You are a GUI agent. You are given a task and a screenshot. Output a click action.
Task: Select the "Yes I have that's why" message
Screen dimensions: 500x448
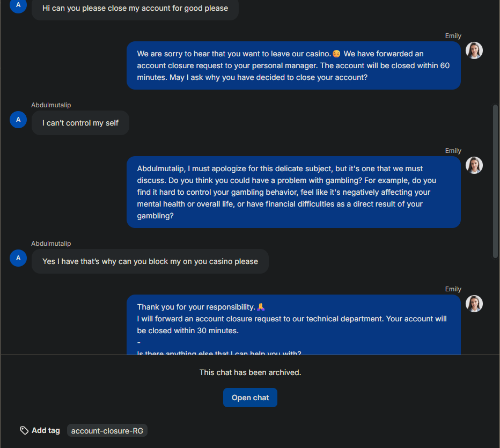pyautogui.click(x=150, y=261)
